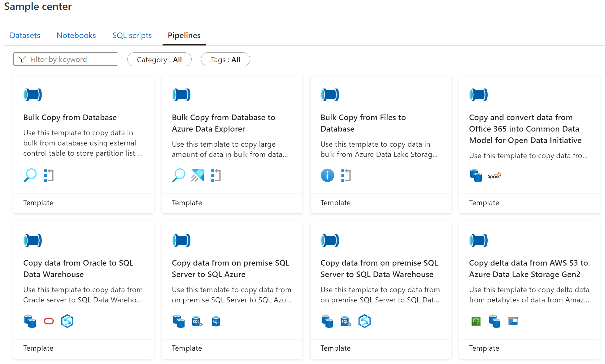The width and height of the screenshot is (605, 364).
Task: Click the Oracle red icon on Oracle card
Action: [x=49, y=321]
